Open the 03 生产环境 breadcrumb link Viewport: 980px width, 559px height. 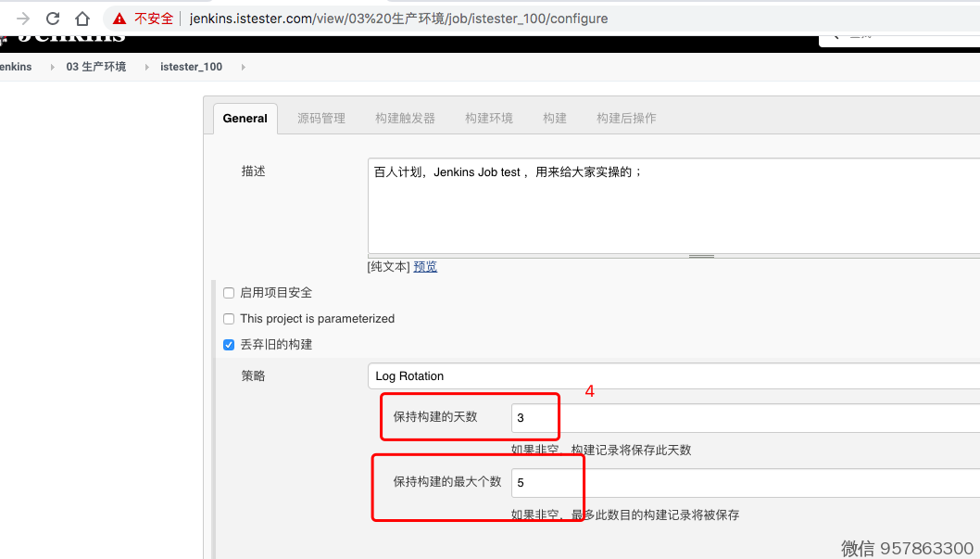95,67
